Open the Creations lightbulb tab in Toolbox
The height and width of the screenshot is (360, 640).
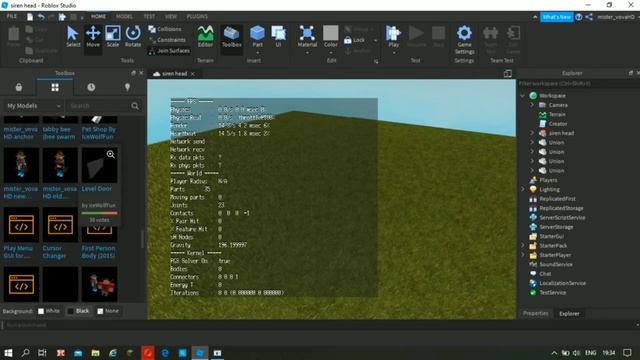click(x=127, y=87)
